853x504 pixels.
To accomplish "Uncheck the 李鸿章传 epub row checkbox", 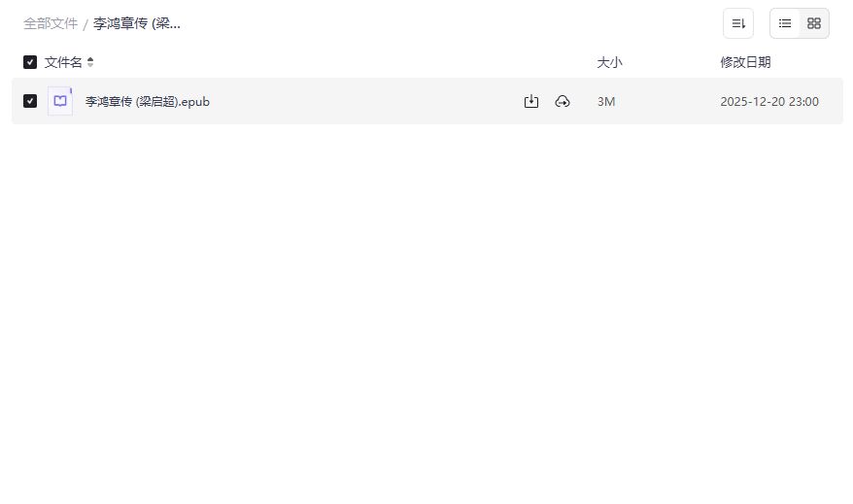I will (30, 101).
